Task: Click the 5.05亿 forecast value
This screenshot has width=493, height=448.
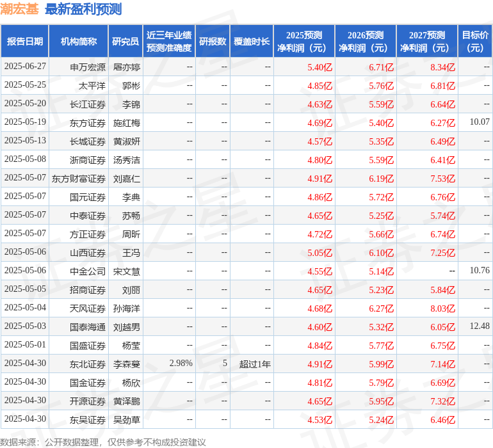Action: pos(319,253)
